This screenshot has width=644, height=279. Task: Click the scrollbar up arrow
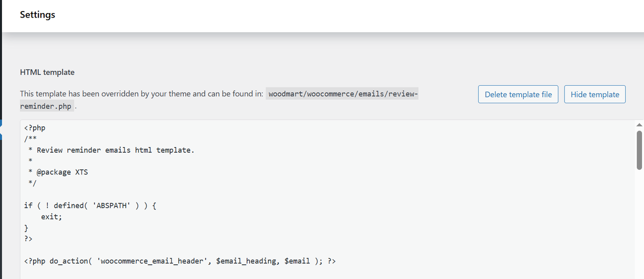pos(639,124)
